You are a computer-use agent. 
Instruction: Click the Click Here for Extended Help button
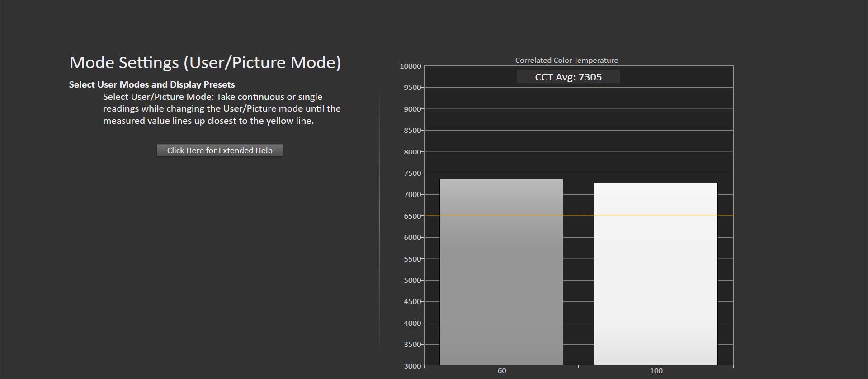[x=220, y=150]
